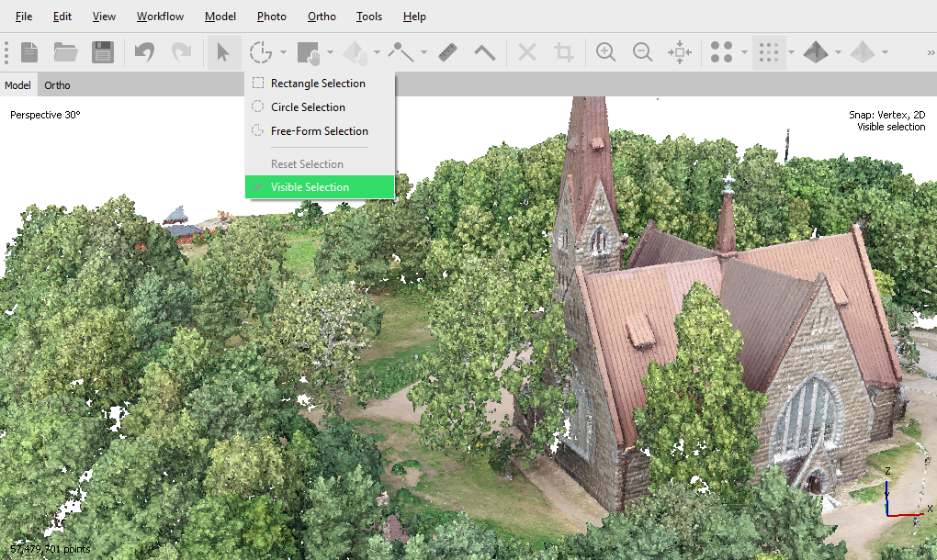Click the Zoom In magnifier icon

(605, 52)
